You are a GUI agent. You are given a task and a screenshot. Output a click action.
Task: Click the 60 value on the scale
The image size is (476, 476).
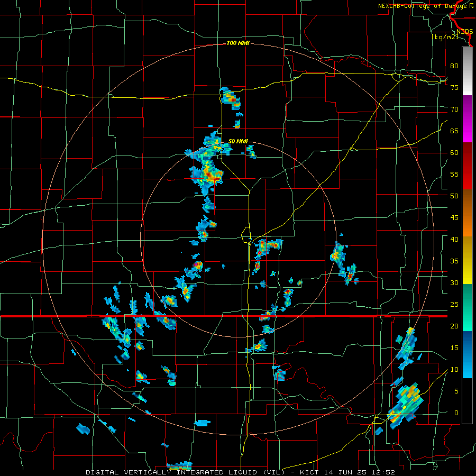pos(454,153)
